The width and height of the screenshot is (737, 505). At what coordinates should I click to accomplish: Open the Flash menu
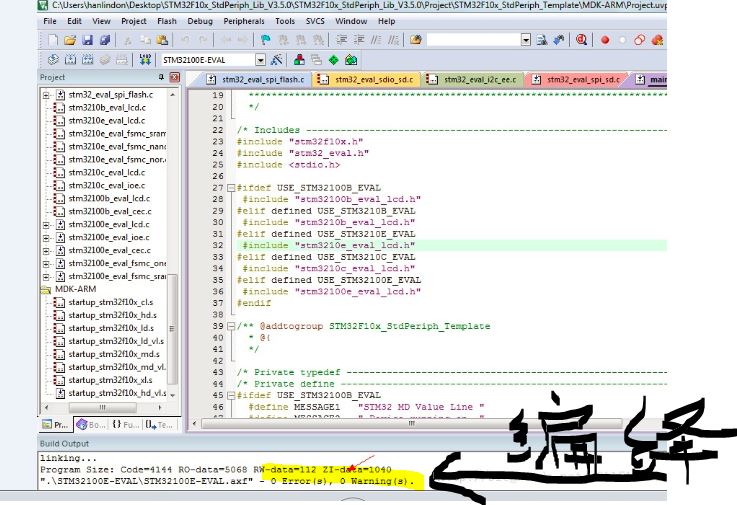point(167,21)
